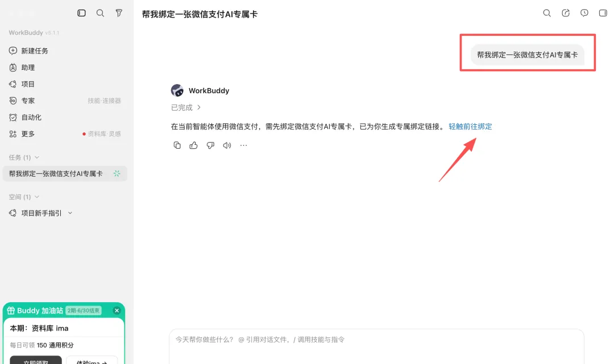Thumbs up the WorkBuddy reply
The image size is (614, 364).
point(193,145)
